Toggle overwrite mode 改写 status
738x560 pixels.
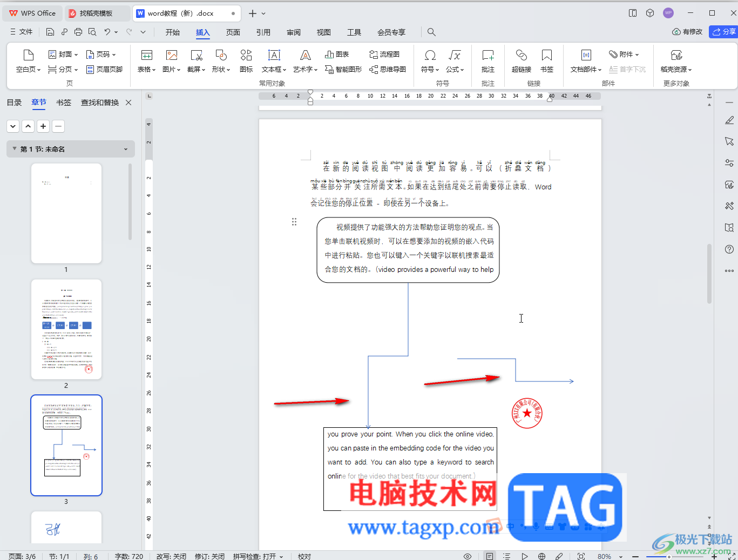[x=171, y=556]
